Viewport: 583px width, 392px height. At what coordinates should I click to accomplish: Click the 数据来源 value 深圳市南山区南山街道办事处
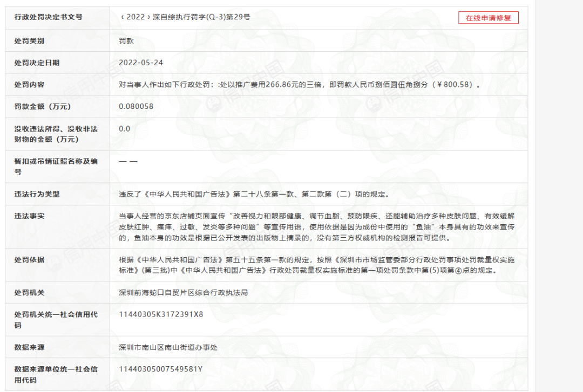click(x=168, y=347)
